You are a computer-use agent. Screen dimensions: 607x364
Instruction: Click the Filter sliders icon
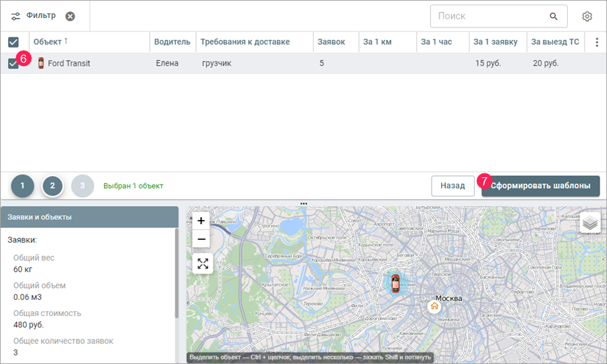click(x=16, y=16)
